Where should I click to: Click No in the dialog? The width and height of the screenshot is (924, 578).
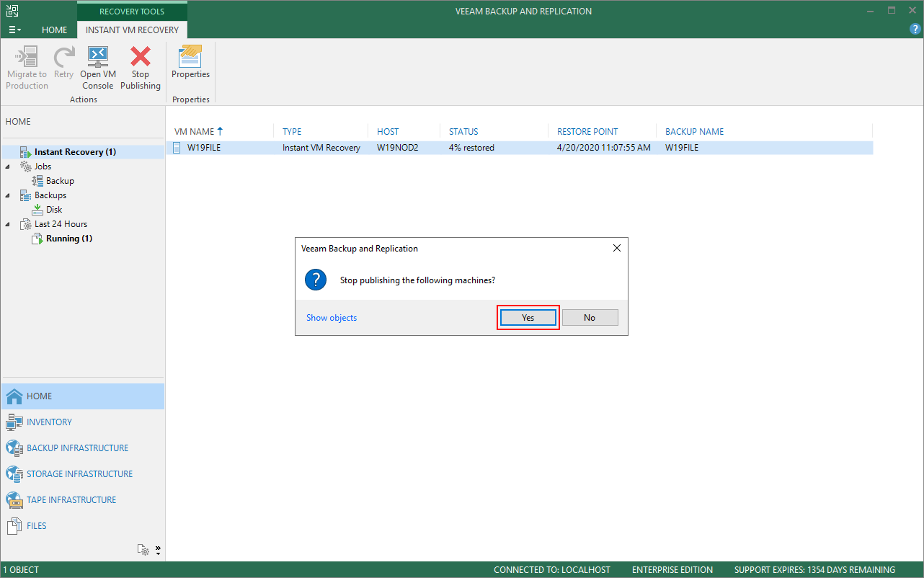pos(590,318)
